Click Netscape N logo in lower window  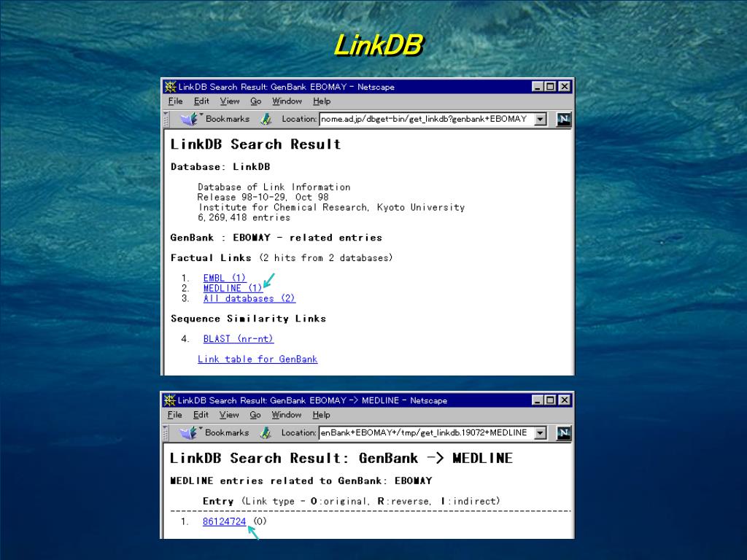coord(564,433)
